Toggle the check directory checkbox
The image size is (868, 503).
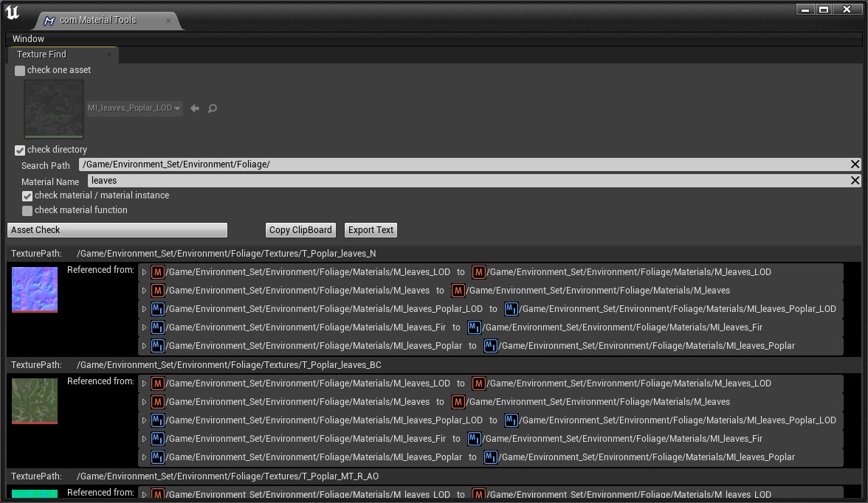20,150
